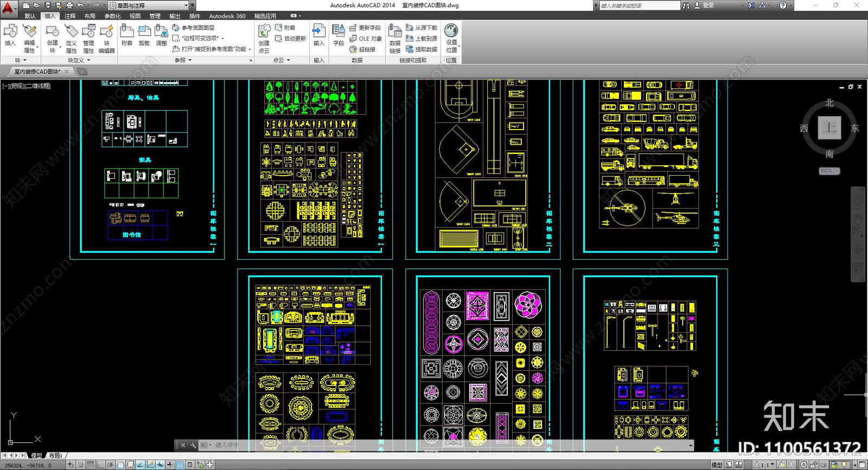
Task: Switch to the 默认 ribbon tab
Action: coord(30,16)
